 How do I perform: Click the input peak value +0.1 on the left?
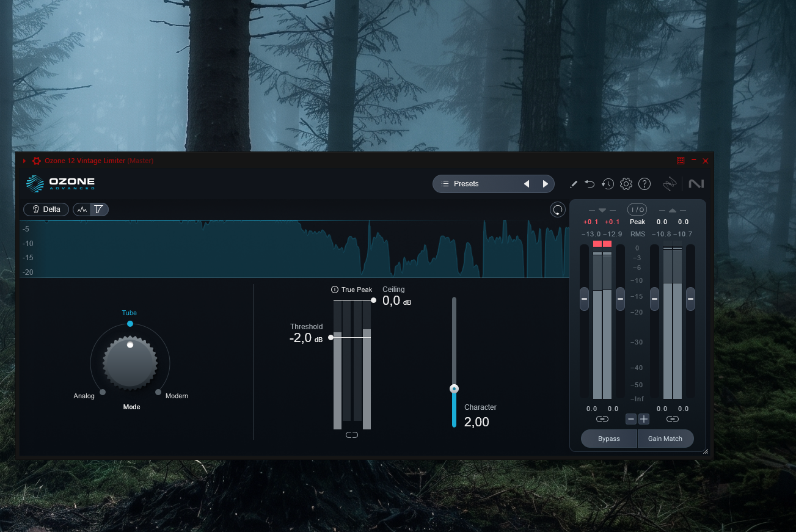click(x=591, y=222)
